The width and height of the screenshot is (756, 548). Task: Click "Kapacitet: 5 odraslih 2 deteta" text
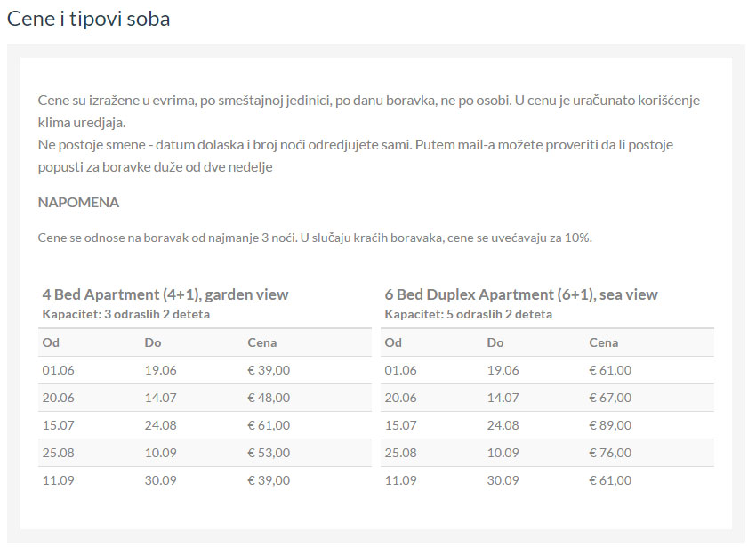coord(468,314)
